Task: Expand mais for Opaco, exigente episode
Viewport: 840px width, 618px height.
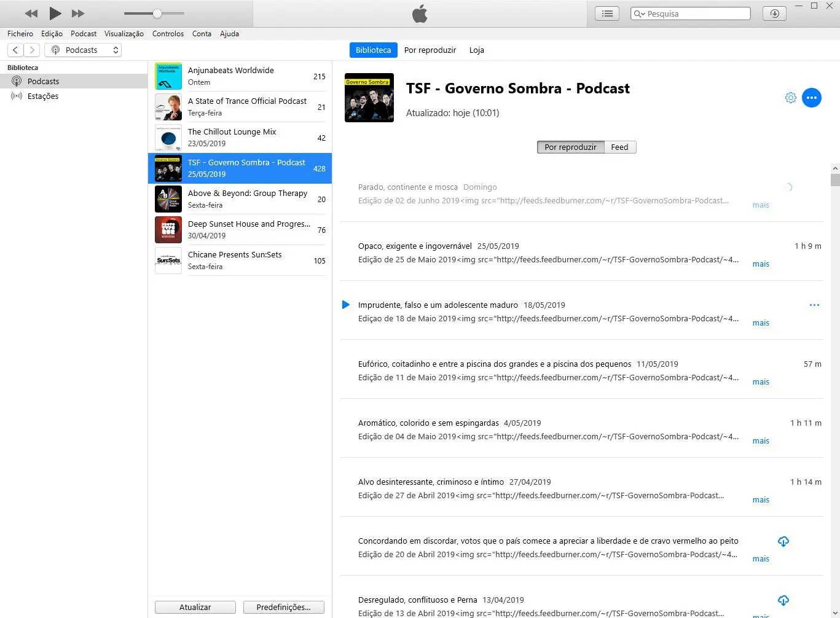Action: pos(761,264)
